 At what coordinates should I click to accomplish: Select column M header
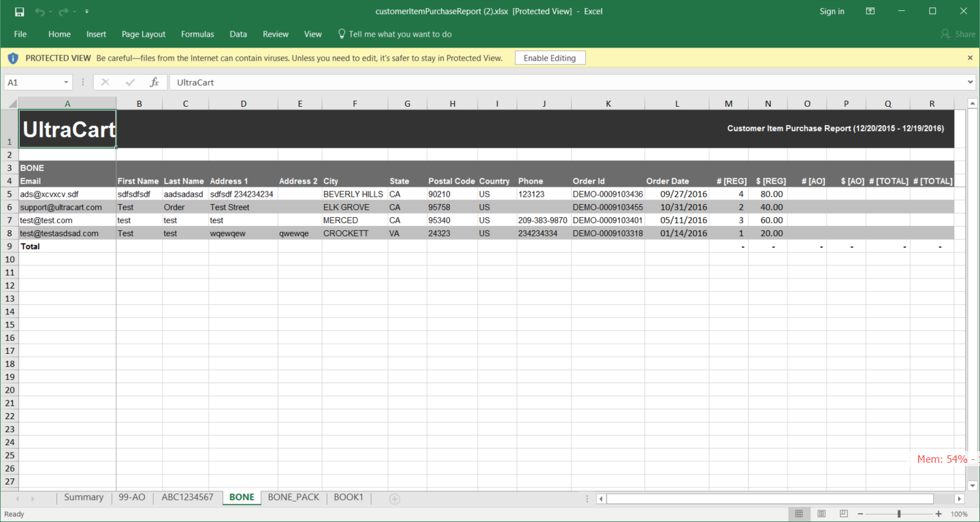tap(729, 103)
